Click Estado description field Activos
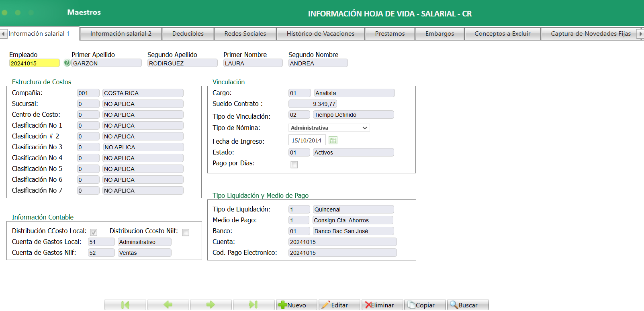644x311 pixels. [x=354, y=152]
